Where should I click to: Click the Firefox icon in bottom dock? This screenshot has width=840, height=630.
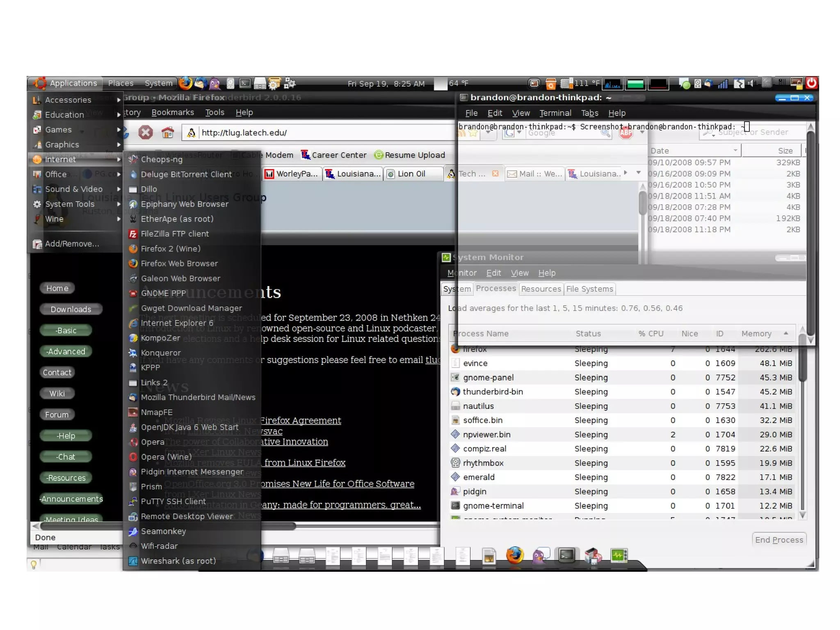515,555
